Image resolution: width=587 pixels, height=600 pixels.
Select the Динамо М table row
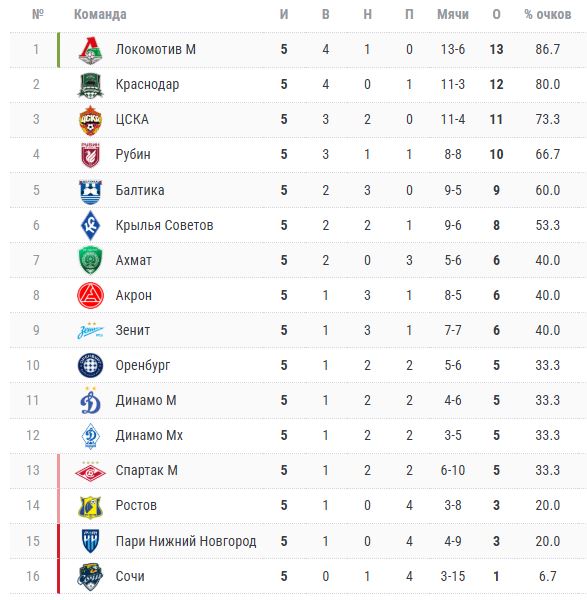(298, 401)
